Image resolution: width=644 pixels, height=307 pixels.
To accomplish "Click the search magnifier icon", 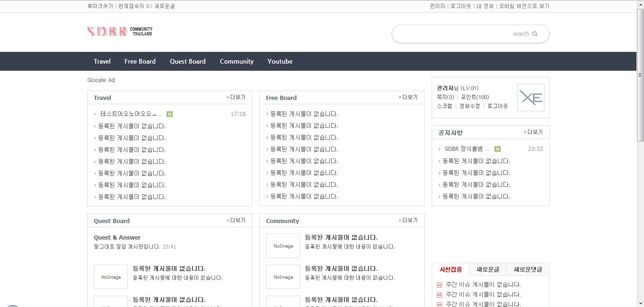I will [535, 34].
